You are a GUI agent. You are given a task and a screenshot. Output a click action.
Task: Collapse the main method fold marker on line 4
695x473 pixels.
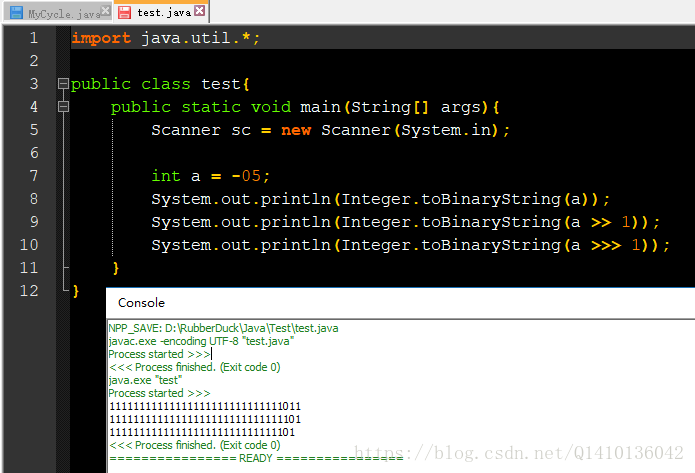pyautogui.click(x=63, y=106)
